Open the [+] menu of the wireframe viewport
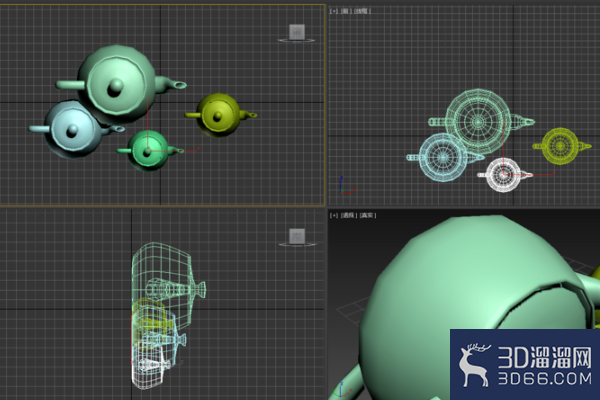This screenshot has width=600, height=400. [334, 11]
